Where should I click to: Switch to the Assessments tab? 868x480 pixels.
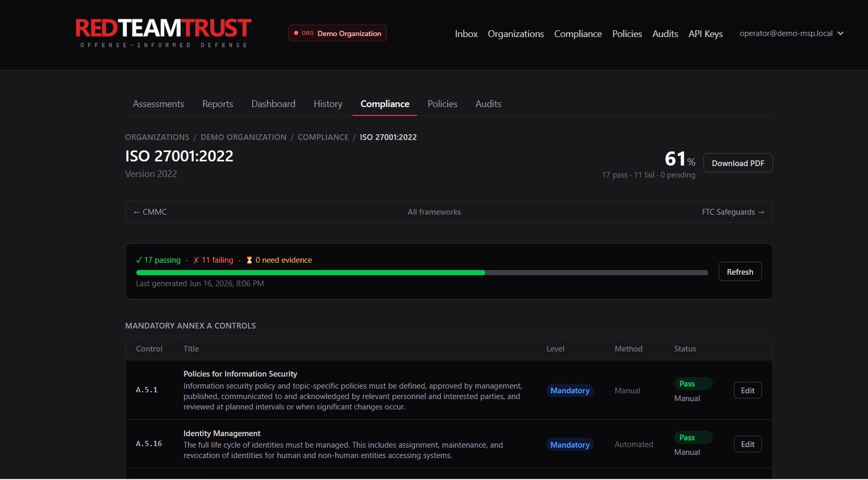pyautogui.click(x=158, y=104)
